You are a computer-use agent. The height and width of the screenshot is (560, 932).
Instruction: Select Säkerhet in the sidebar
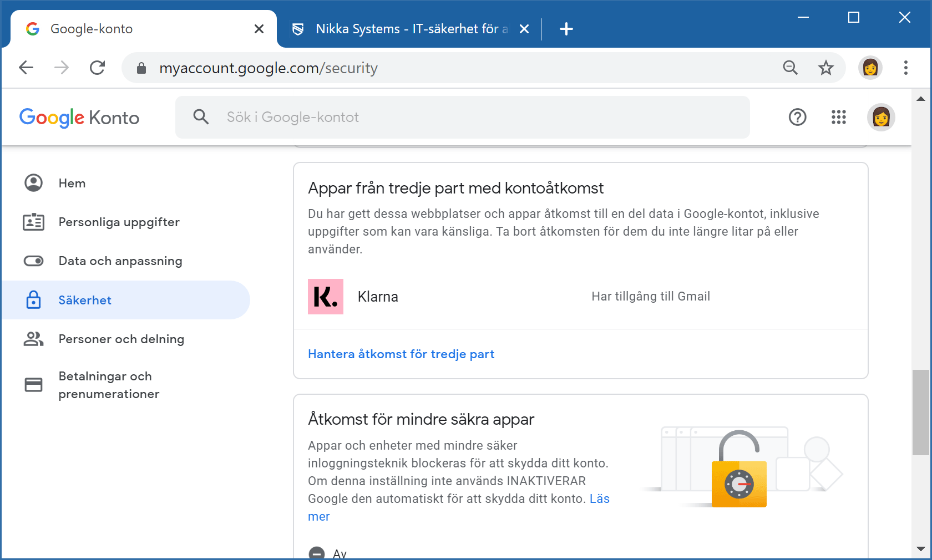click(126, 300)
